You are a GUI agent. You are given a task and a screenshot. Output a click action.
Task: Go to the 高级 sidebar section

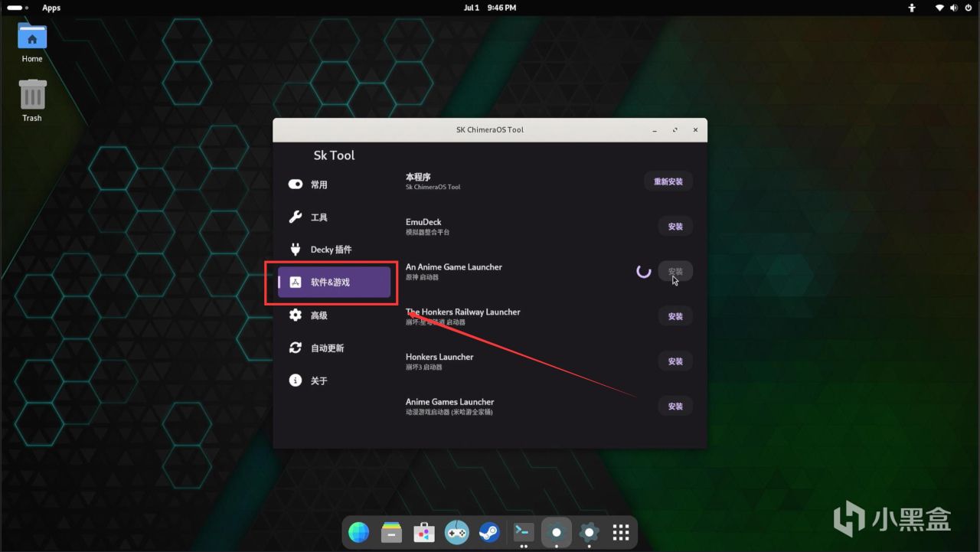334,315
